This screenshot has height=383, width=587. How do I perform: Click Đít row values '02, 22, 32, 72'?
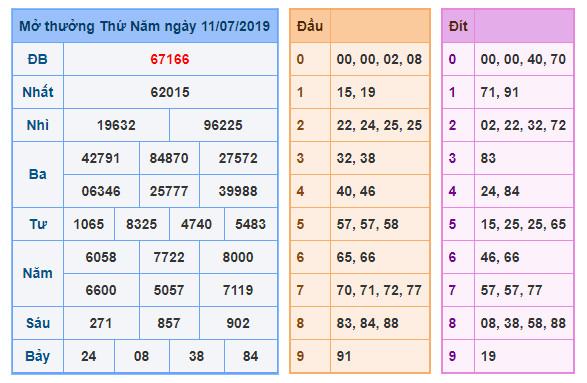pyautogui.click(x=523, y=125)
